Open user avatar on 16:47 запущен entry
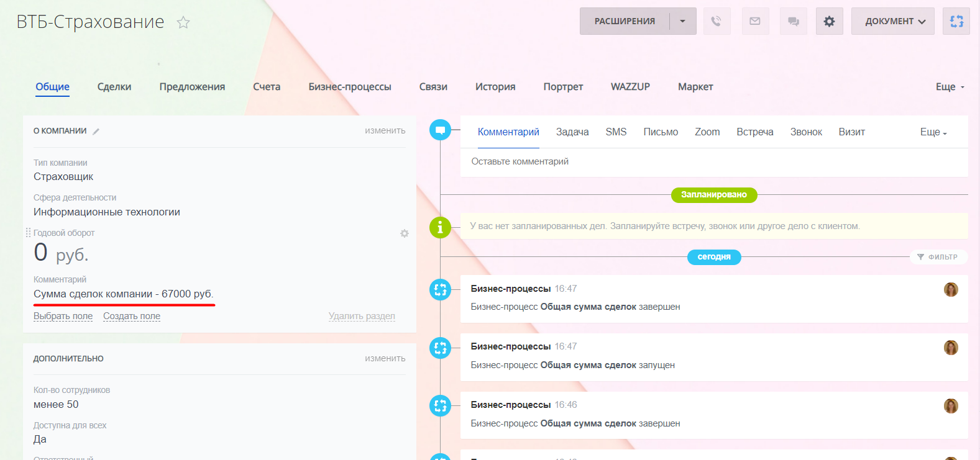This screenshot has width=980, height=460. [x=951, y=348]
